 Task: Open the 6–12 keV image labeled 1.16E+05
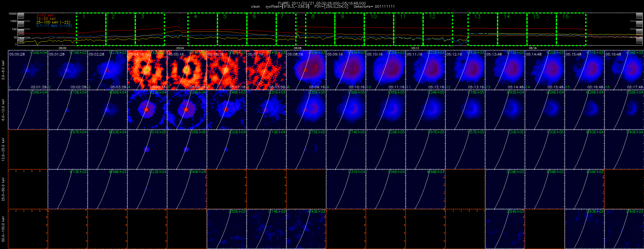pos(465,110)
